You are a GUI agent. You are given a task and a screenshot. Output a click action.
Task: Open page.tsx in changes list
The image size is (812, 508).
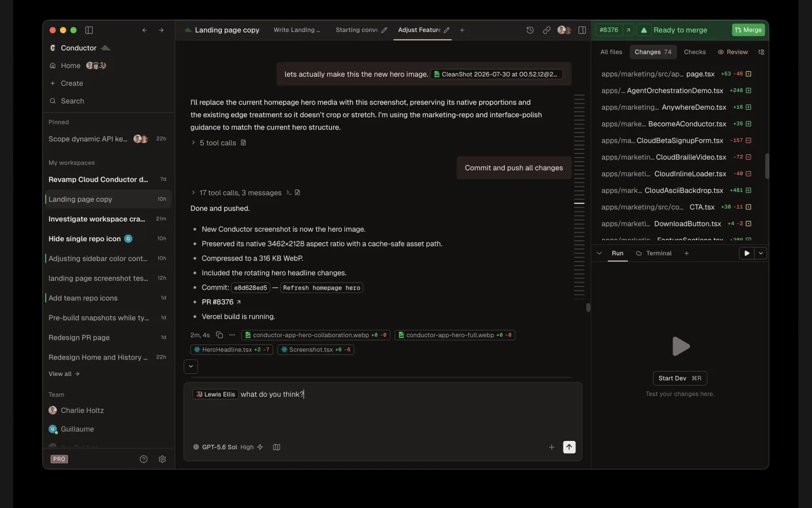coord(676,74)
